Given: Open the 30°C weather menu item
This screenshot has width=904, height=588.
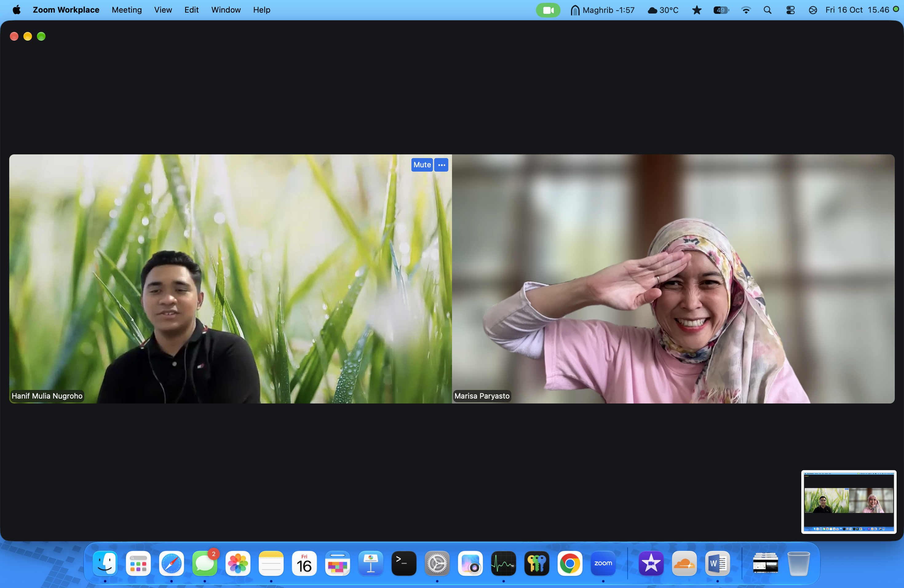Looking at the screenshot, I should [663, 10].
